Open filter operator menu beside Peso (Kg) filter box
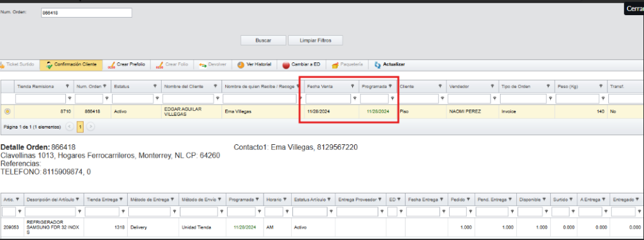This screenshot has width=644, height=240. 603,98
